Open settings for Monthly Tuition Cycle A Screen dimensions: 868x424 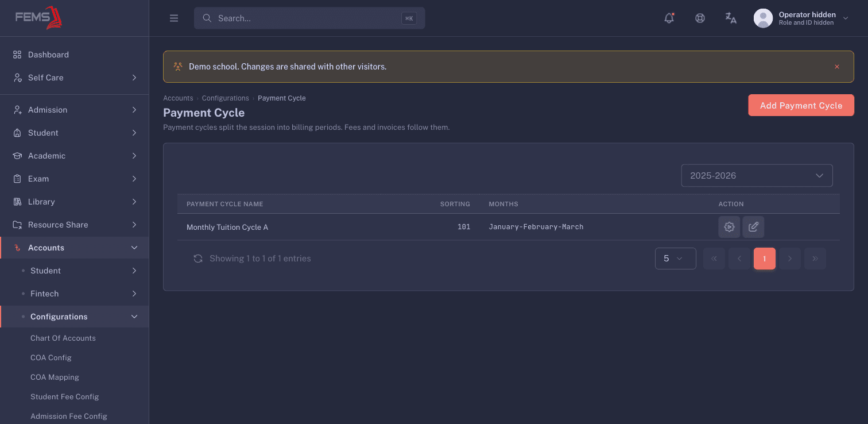pyautogui.click(x=729, y=227)
